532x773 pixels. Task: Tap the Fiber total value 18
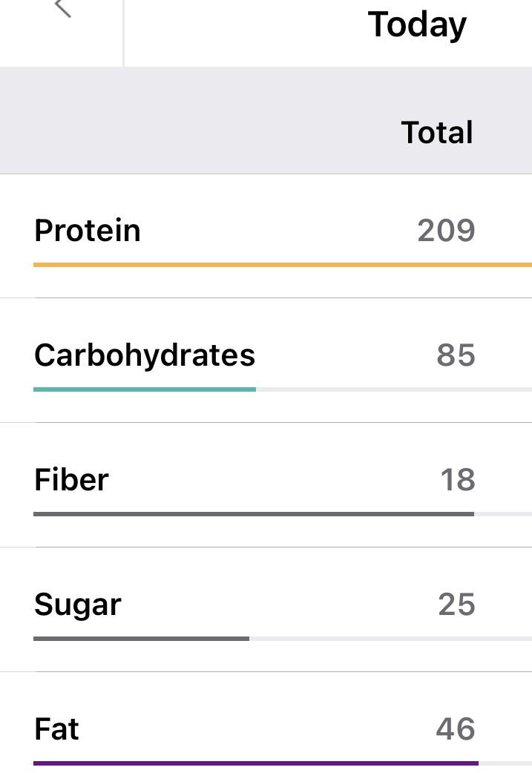click(x=457, y=480)
